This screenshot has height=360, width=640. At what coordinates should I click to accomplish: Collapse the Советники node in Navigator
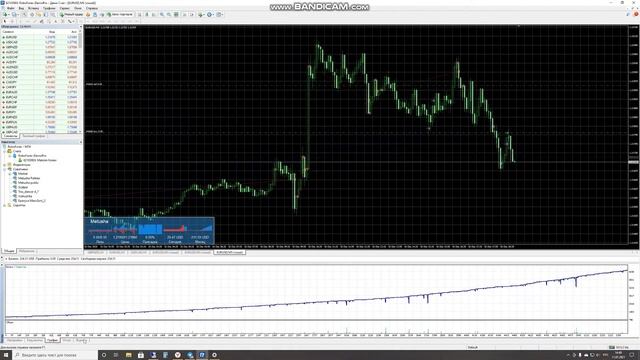coord(4,169)
